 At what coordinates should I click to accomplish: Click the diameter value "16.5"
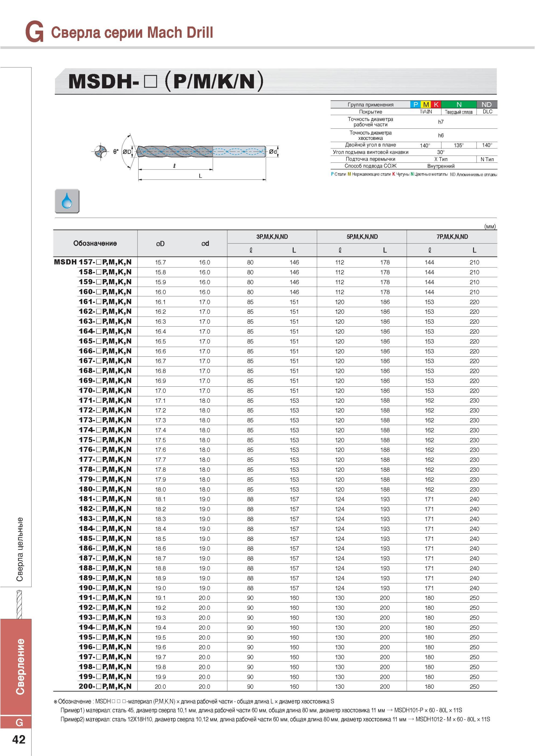coord(160,341)
